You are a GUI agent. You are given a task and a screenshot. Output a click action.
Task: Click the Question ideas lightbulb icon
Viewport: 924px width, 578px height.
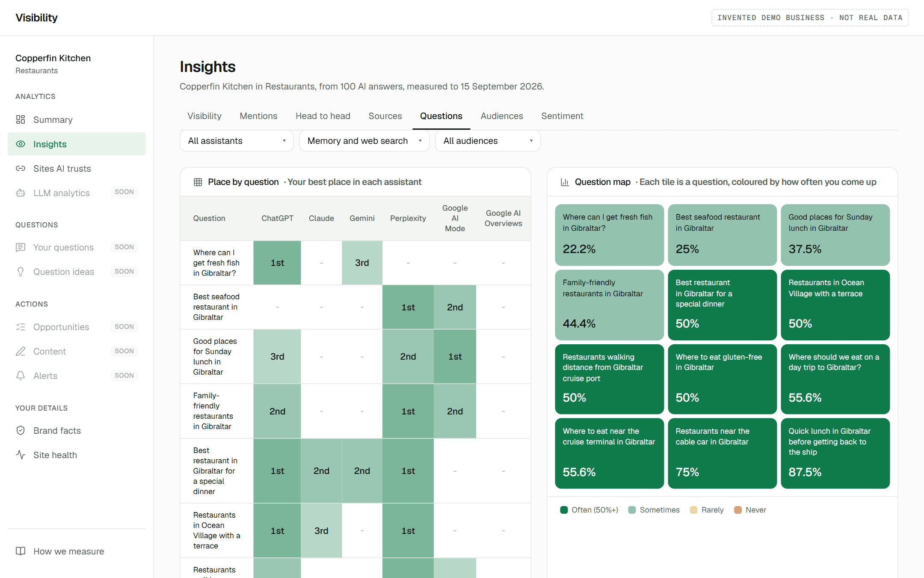(21, 271)
